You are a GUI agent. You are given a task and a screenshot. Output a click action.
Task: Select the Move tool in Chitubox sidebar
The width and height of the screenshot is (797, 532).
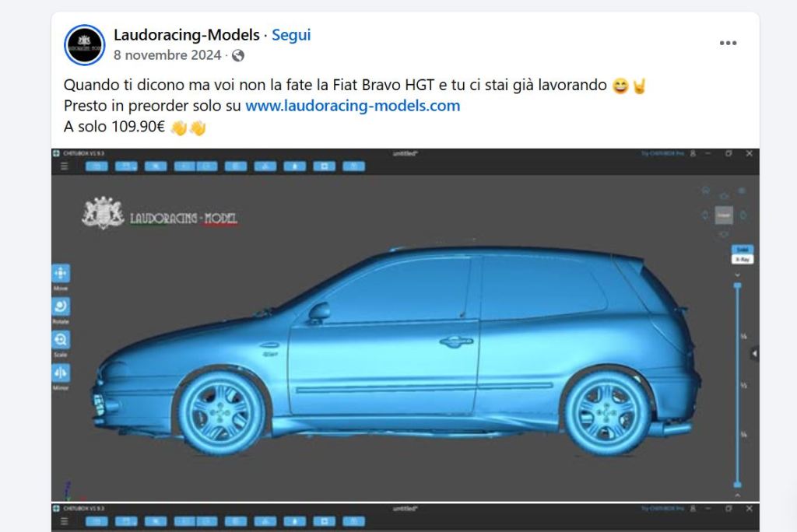point(61,273)
